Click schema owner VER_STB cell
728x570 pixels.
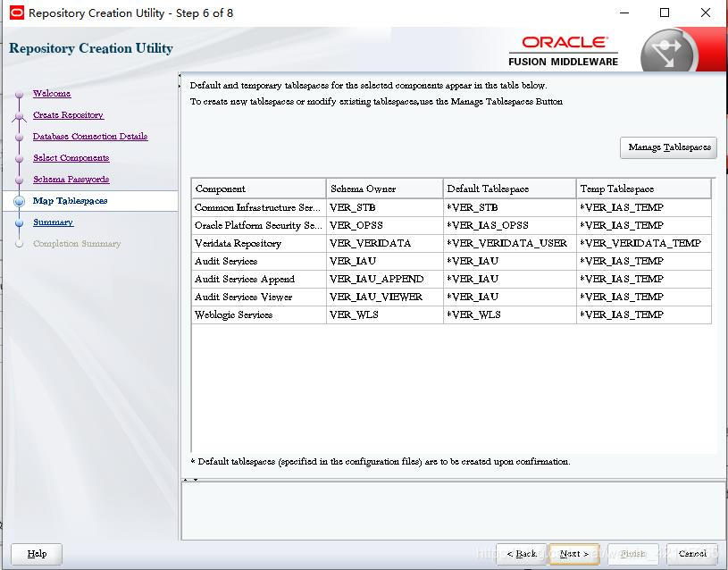[384, 207]
